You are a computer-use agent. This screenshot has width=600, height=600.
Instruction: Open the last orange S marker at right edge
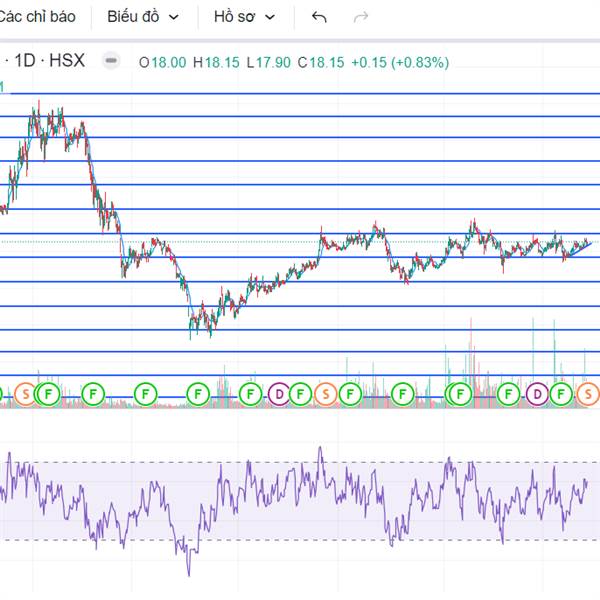[x=588, y=394]
